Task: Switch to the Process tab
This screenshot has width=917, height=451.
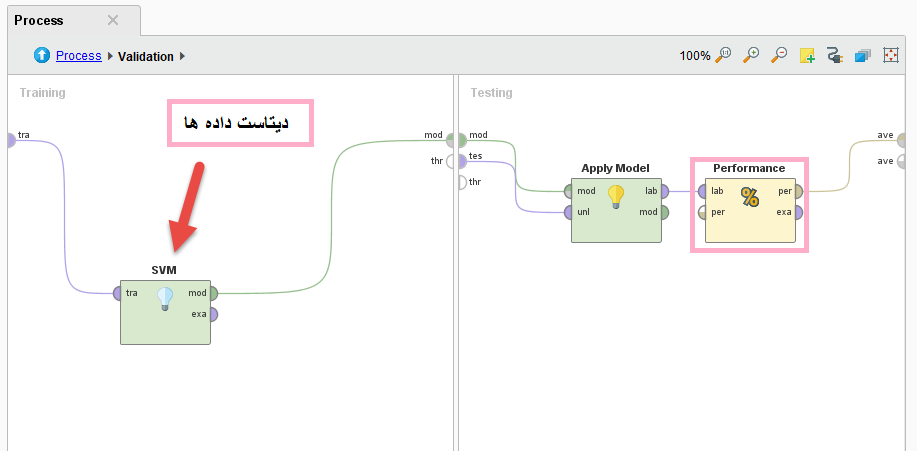Action: [40, 20]
